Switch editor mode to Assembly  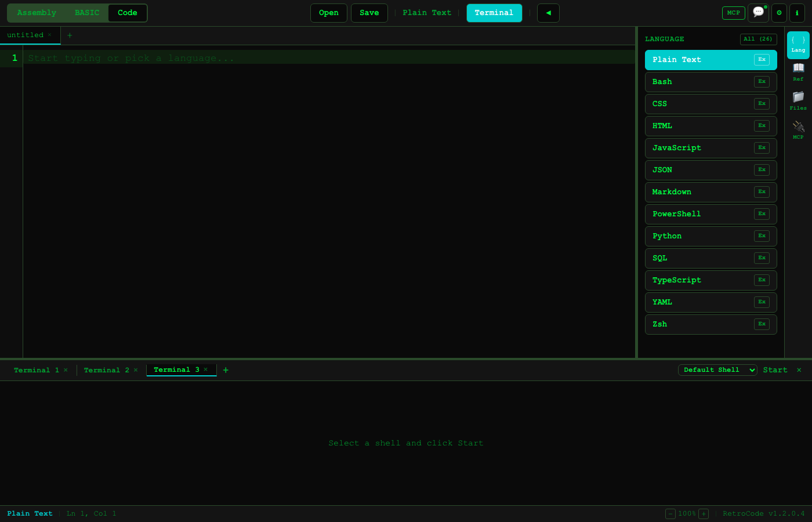[x=36, y=12]
